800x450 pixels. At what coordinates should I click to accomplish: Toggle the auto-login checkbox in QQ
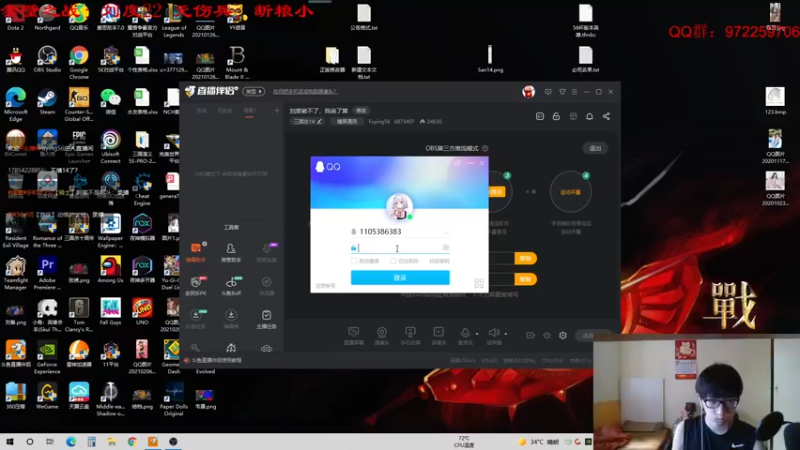(x=354, y=261)
